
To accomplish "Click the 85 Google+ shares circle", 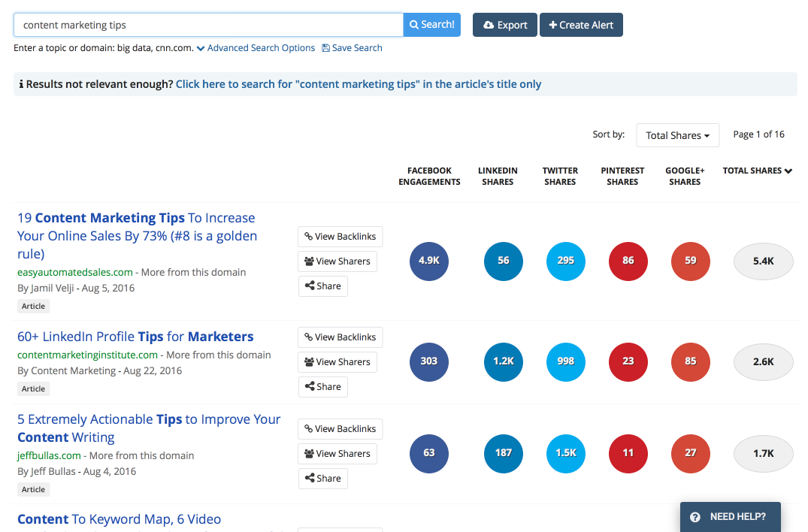I will 690,361.
